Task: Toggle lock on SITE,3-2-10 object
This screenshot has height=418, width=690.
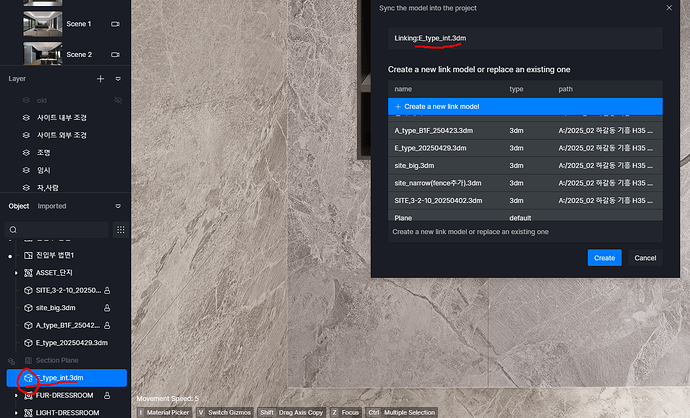Action: [107, 290]
